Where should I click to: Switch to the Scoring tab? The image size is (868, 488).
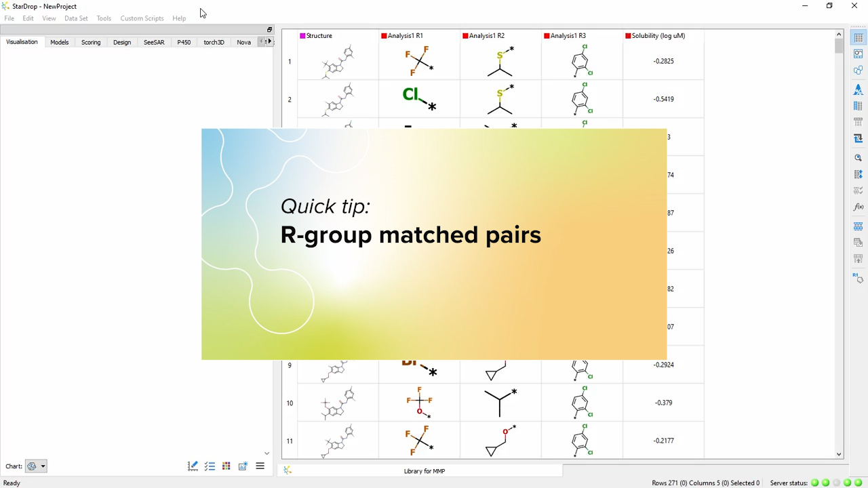click(x=91, y=42)
